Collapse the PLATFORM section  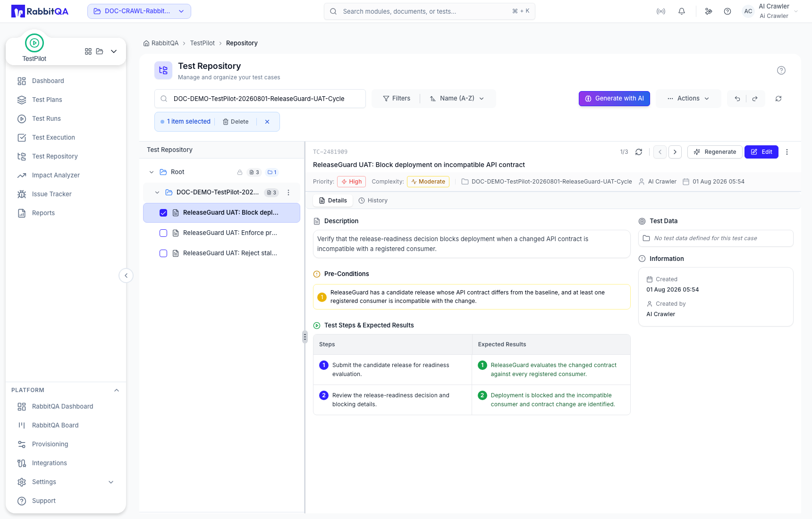(x=117, y=390)
